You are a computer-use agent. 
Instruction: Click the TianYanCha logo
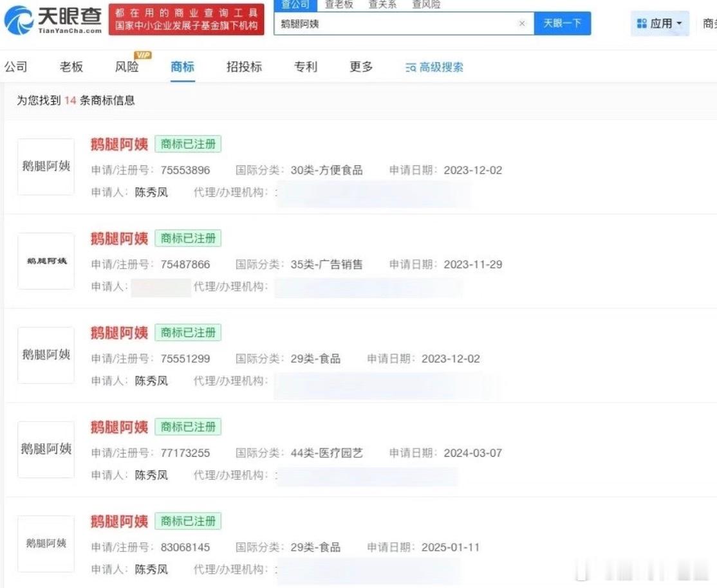tap(53, 20)
